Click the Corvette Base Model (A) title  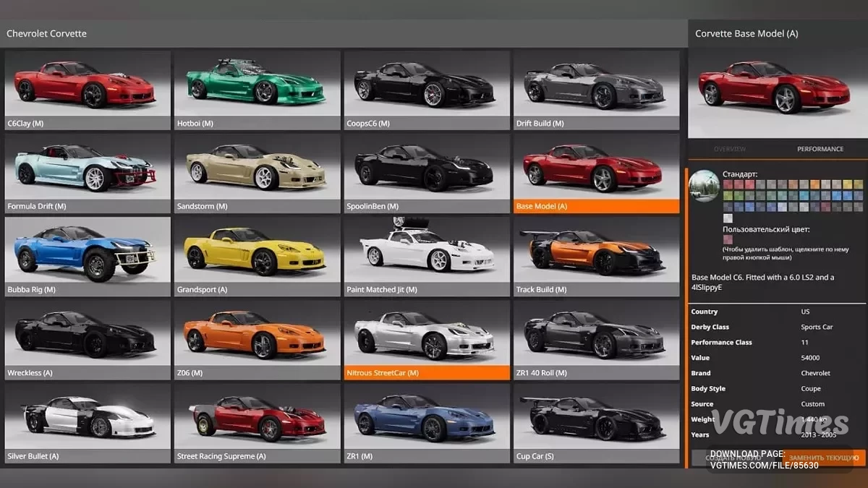[x=746, y=33]
